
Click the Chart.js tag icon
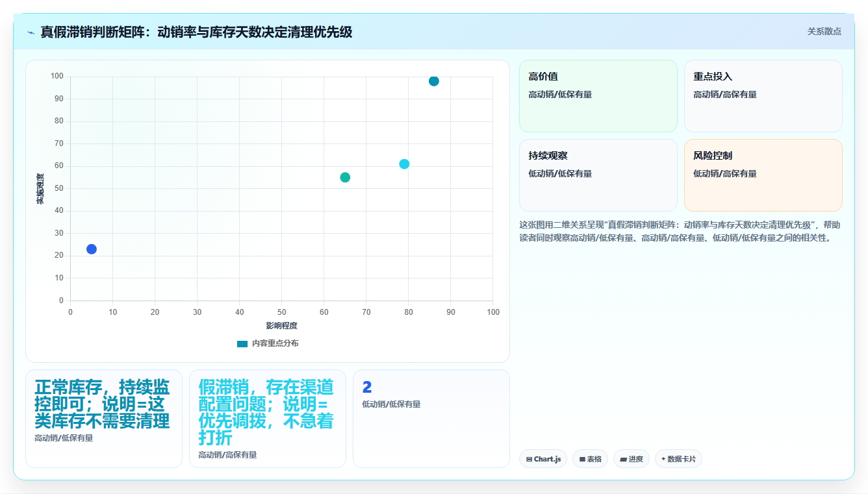point(530,459)
